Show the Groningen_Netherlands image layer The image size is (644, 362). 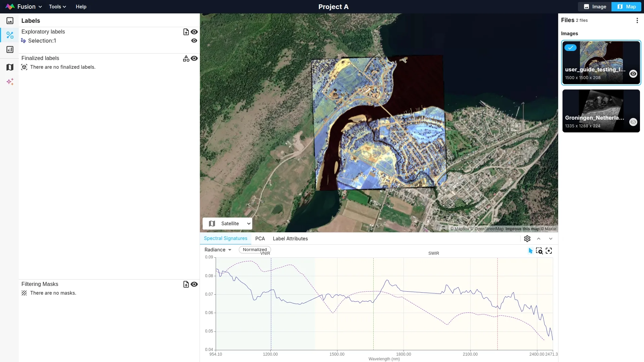[x=633, y=122]
